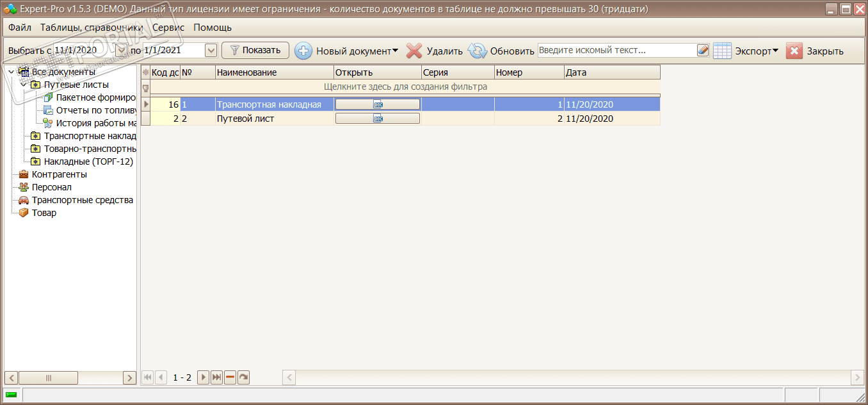Click the Показать filter button
Viewport: 868px width, 405px height.
click(255, 50)
